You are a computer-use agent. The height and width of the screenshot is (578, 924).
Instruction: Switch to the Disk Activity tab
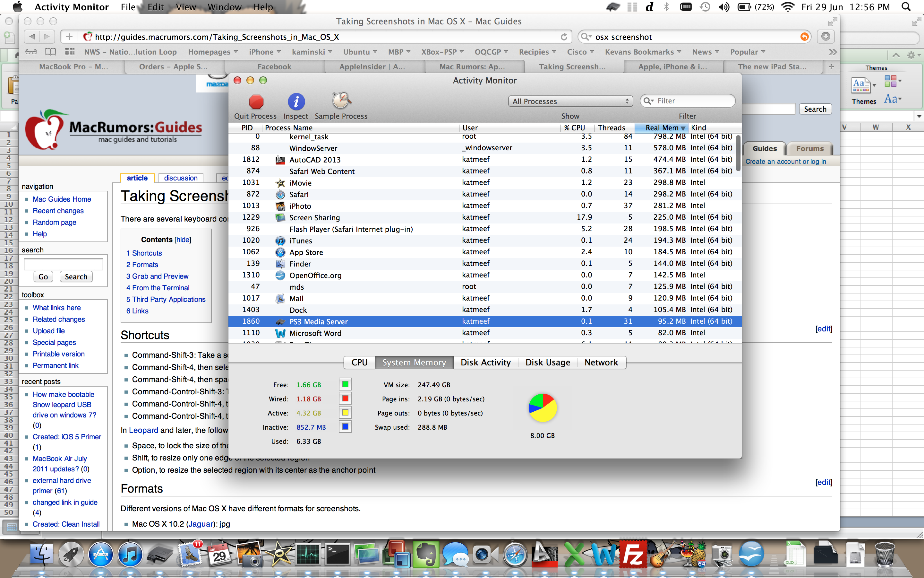485,363
